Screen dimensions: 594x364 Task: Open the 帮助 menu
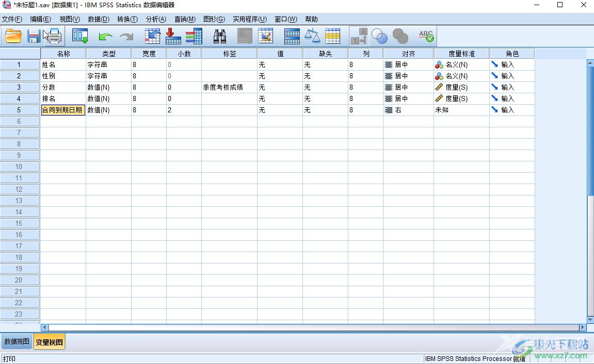click(x=311, y=19)
